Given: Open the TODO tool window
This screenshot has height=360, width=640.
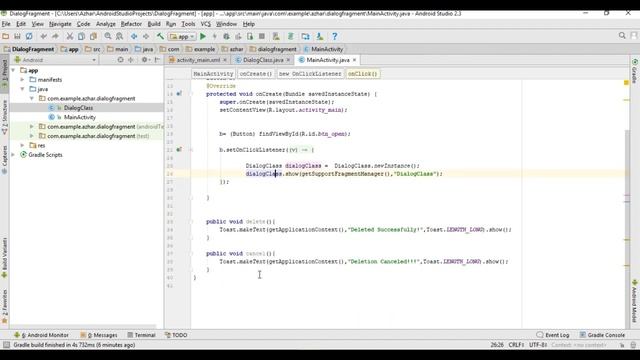Looking at the screenshot, I should (176, 335).
